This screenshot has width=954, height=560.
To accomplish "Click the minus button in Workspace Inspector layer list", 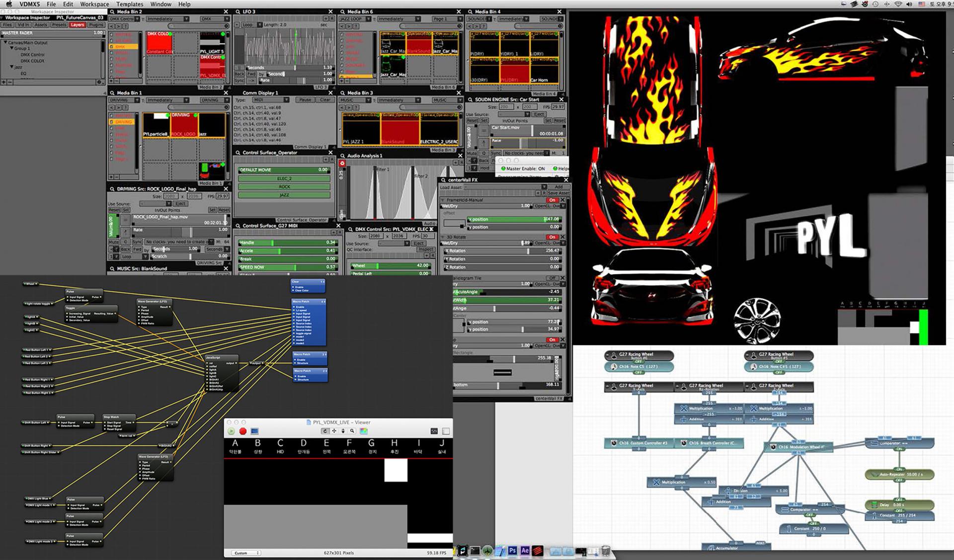I will (10, 82).
